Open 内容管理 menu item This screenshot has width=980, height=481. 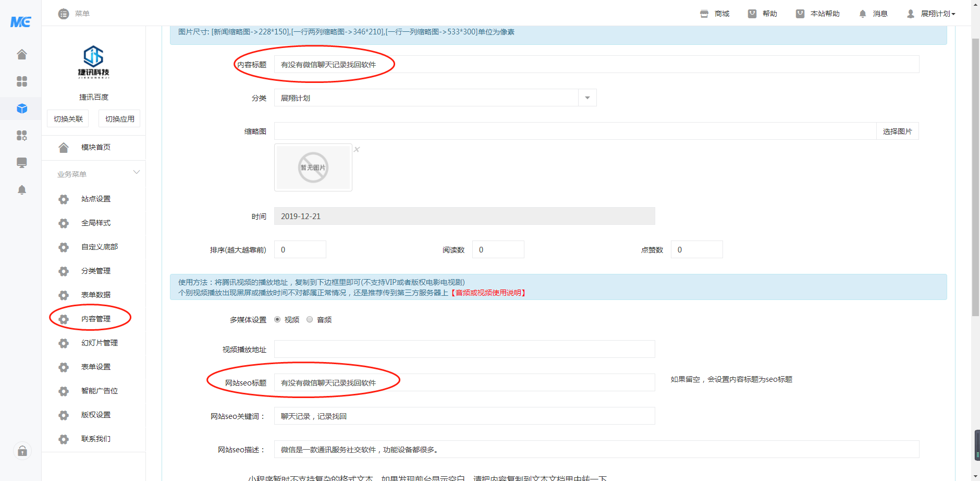click(x=96, y=319)
